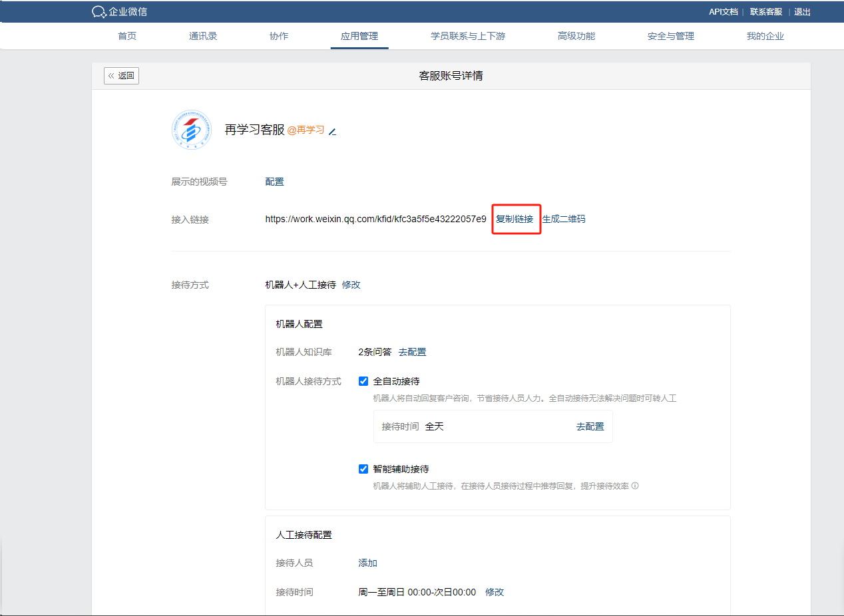Click 生成二维码 link
This screenshot has width=844, height=616.
click(564, 219)
